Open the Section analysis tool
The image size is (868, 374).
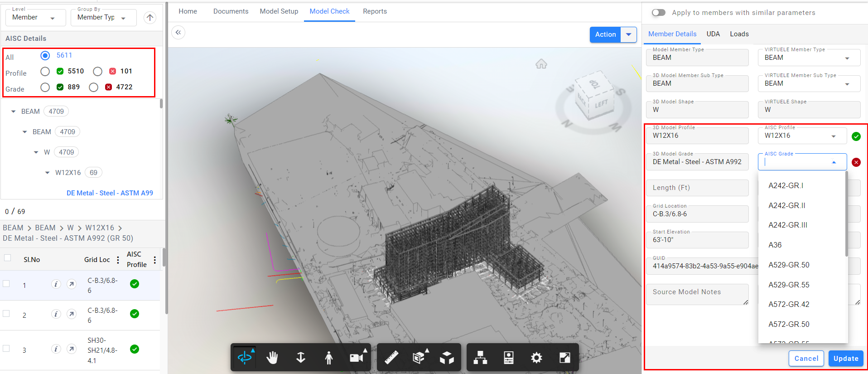420,358
